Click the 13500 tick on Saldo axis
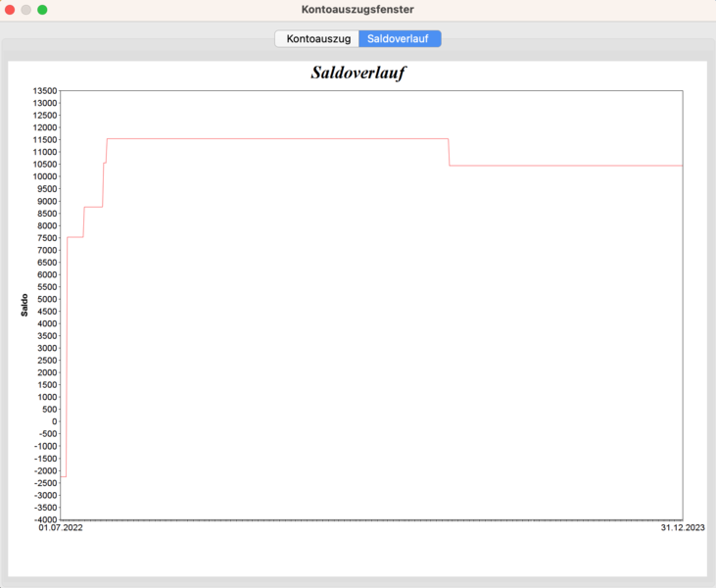The image size is (716, 588). click(x=45, y=91)
